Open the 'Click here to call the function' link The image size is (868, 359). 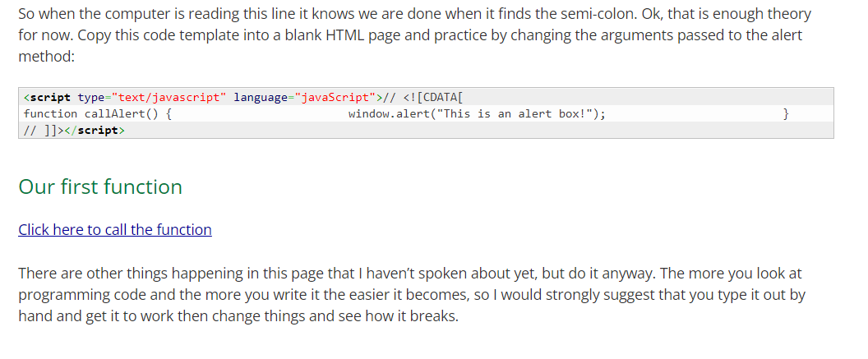[x=115, y=229]
